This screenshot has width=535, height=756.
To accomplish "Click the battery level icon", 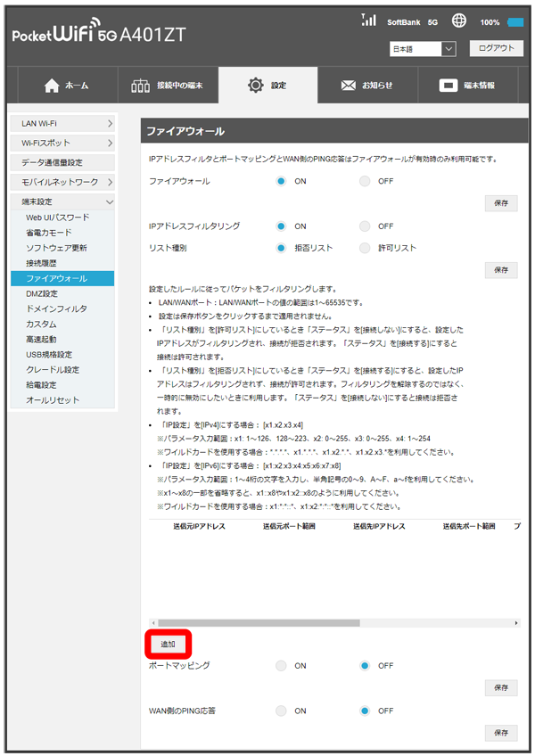I will coord(515,21).
